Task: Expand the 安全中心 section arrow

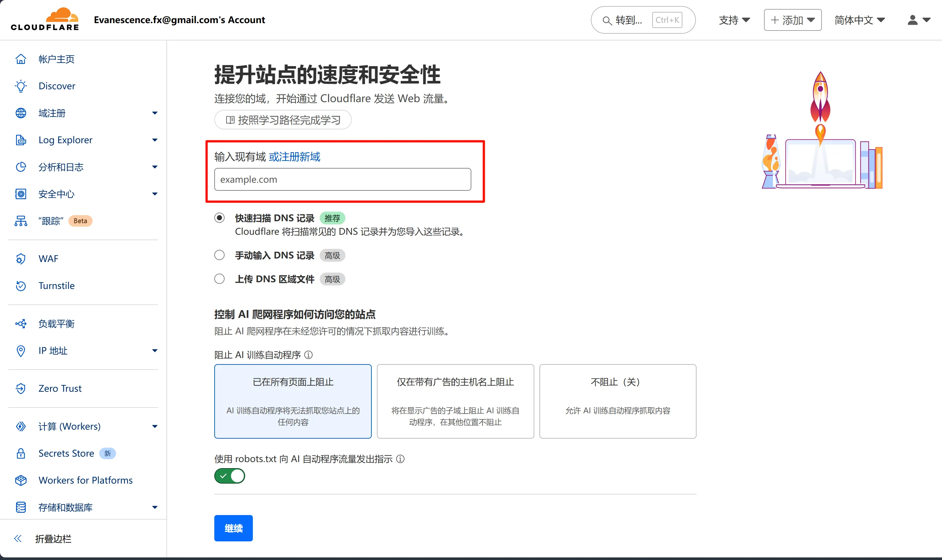Action: pos(155,194)
